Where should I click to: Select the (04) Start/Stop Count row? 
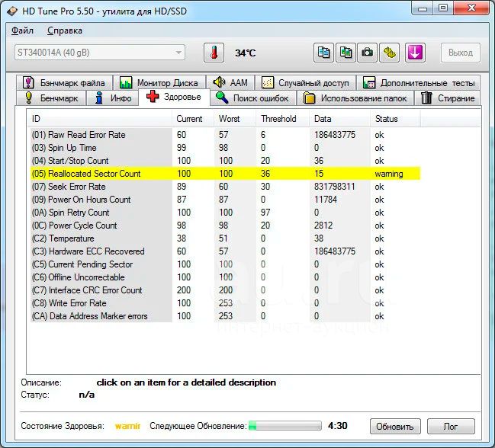point(226,161)
